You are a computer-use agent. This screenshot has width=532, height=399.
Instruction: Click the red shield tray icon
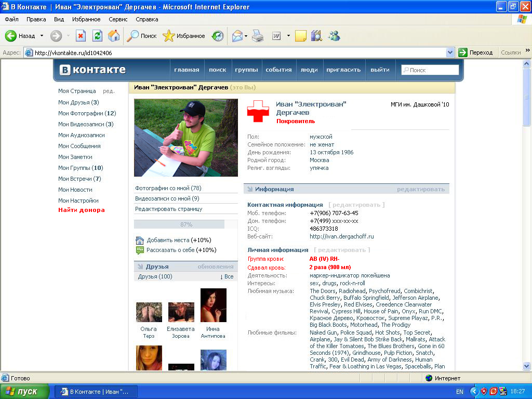coord(484,391)
